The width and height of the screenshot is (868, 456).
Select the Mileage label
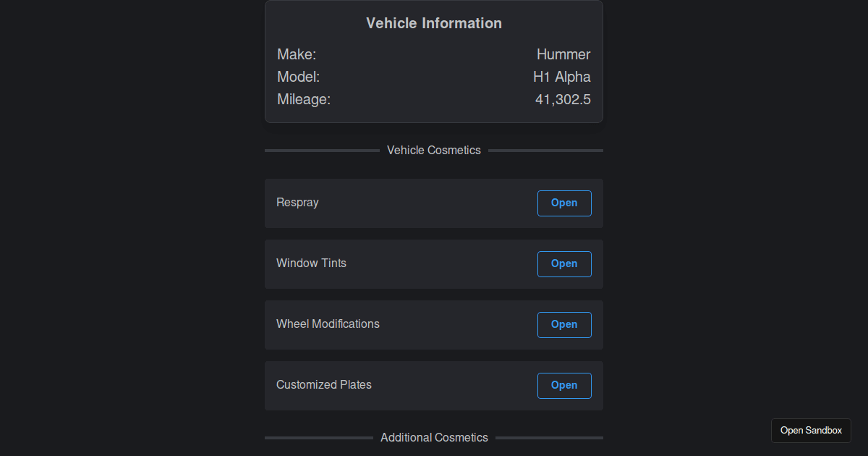pos(304,99)
